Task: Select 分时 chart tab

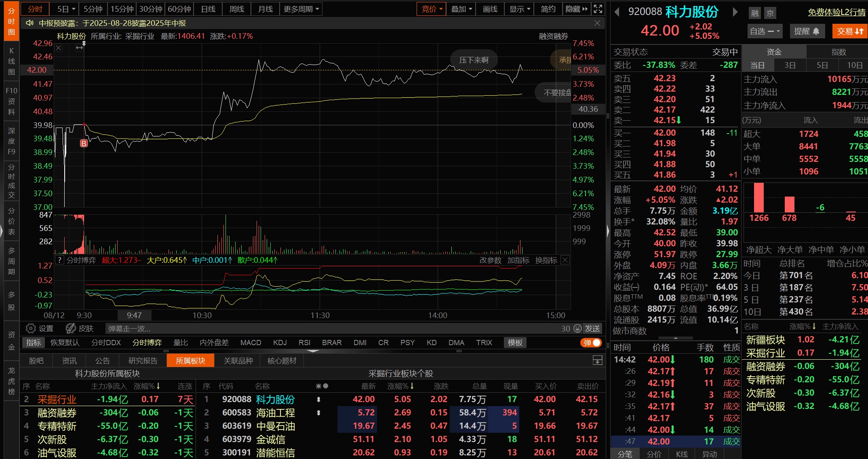Action: tap(35, 9)
